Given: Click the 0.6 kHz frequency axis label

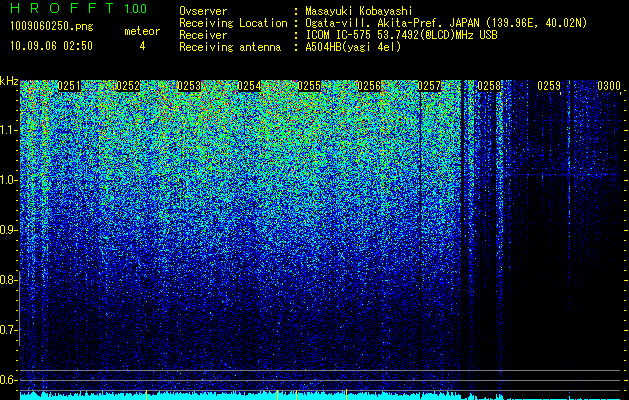Looking at the screenshot, I should 8,380.
